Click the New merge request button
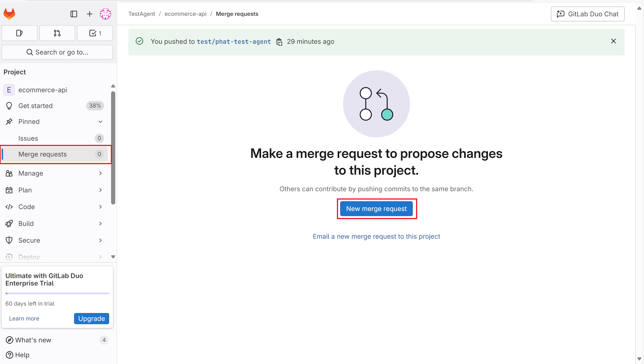The width and height of the screenshot is (644, 364). click(376, 209)
